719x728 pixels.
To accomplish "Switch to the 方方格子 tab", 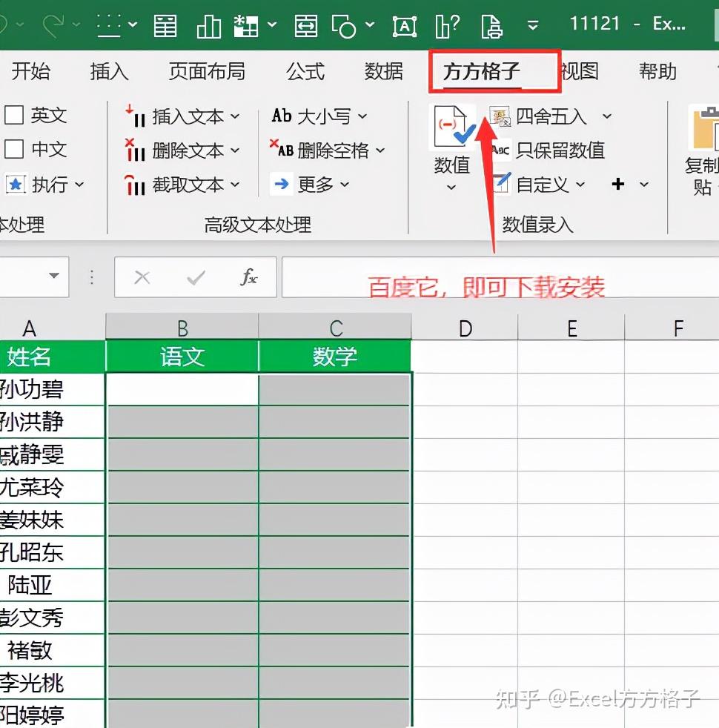I will [x=481, y=72].
